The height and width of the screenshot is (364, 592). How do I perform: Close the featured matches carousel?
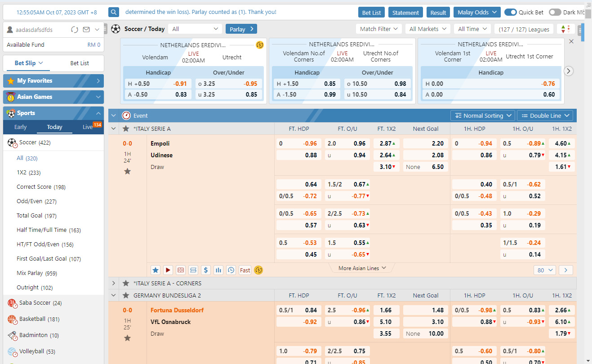click(x=571, y=41)
